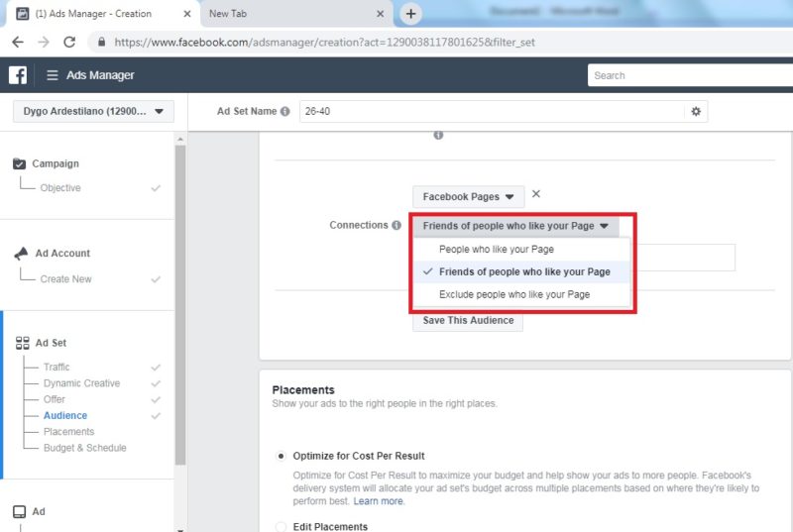Go to Objective in sidebar
This screenshot has width=793, height=532.
click(60, 188)
